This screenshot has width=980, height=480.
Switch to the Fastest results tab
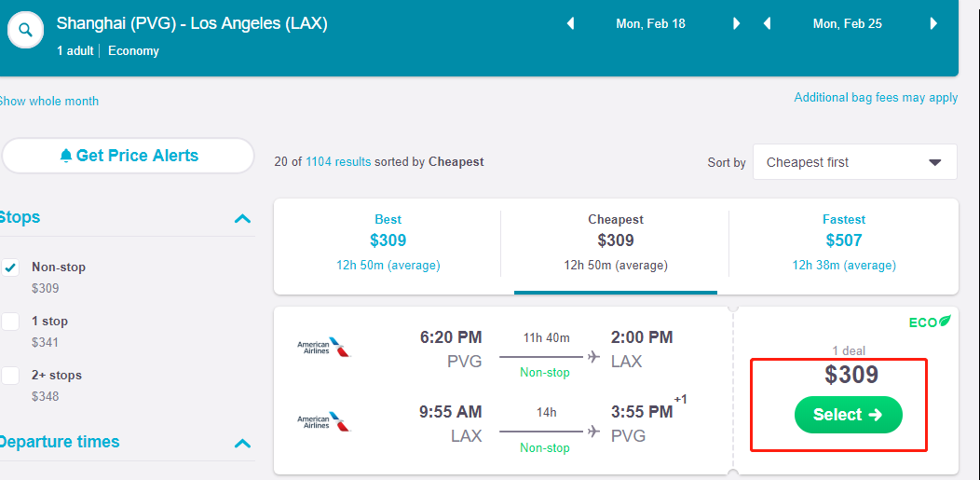coord(843,240)
